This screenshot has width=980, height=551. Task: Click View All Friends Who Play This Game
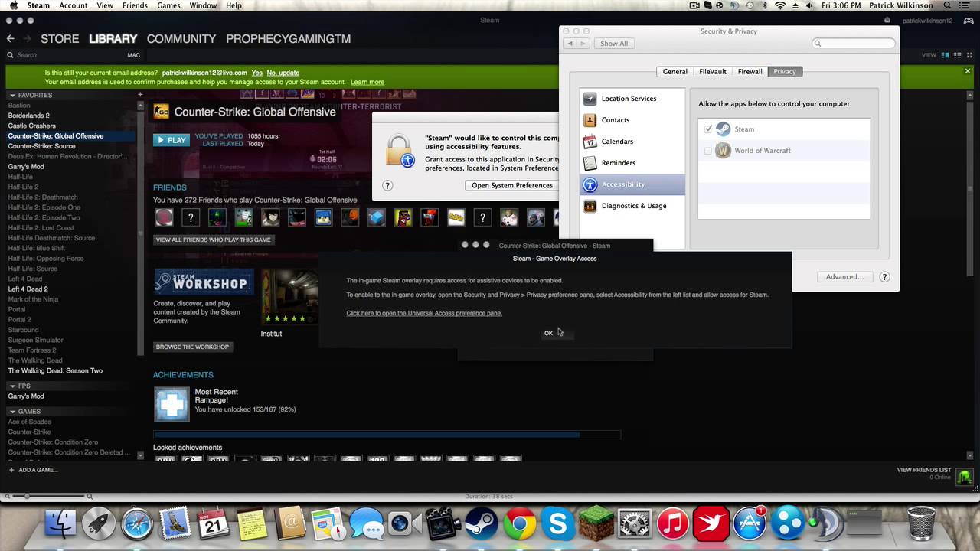[214, 240]
